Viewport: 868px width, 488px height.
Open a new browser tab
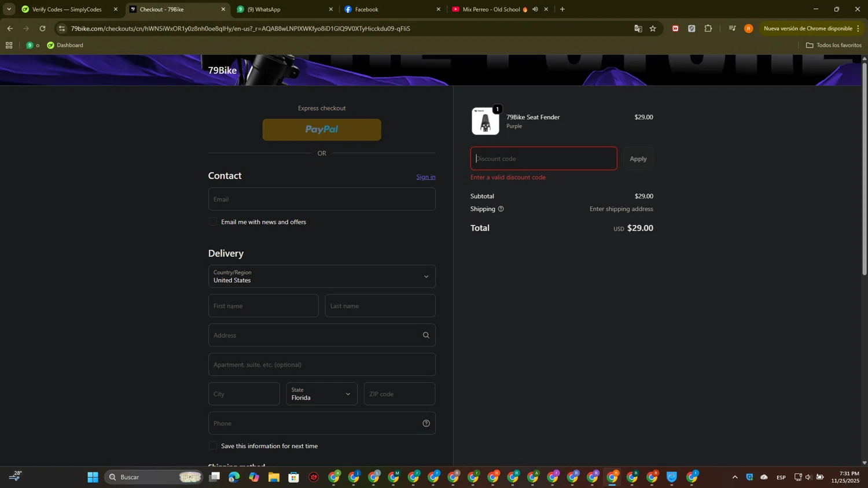pyautogui.click(x=562, y=9)
